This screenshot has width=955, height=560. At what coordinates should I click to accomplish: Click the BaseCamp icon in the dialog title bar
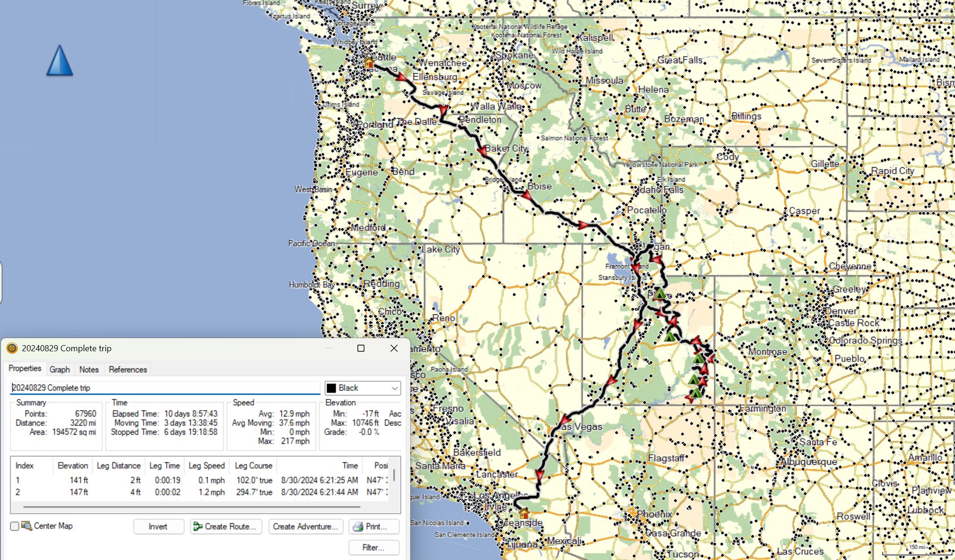pyautogui.click(x=12, y=348)
